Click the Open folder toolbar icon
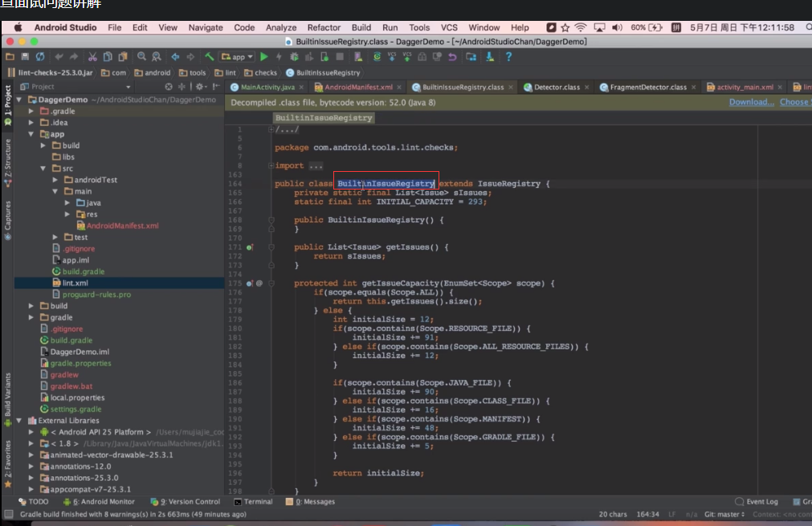The image size is (812, 526). (x=10, y=57)
